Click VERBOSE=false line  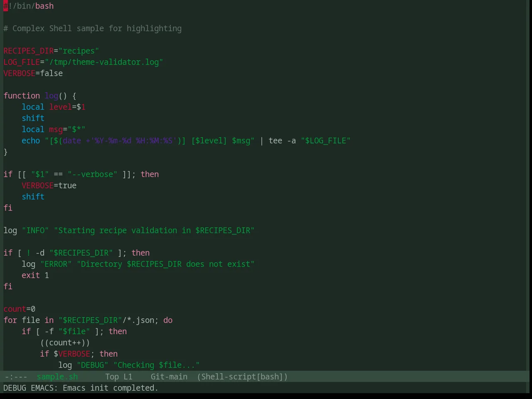33,74
